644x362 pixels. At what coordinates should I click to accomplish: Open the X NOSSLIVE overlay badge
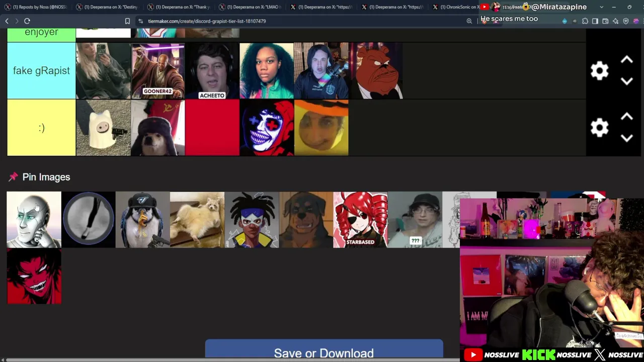[x=619, y=355]
